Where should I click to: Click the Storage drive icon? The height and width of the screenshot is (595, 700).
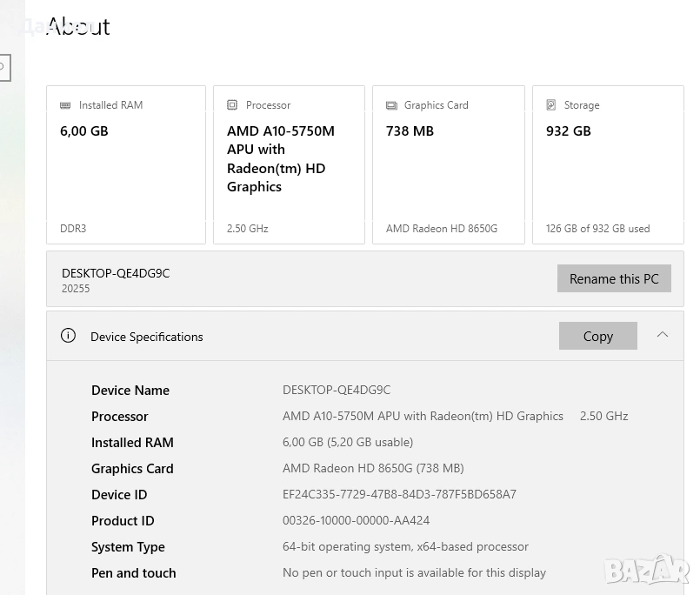tap(551, 105)
